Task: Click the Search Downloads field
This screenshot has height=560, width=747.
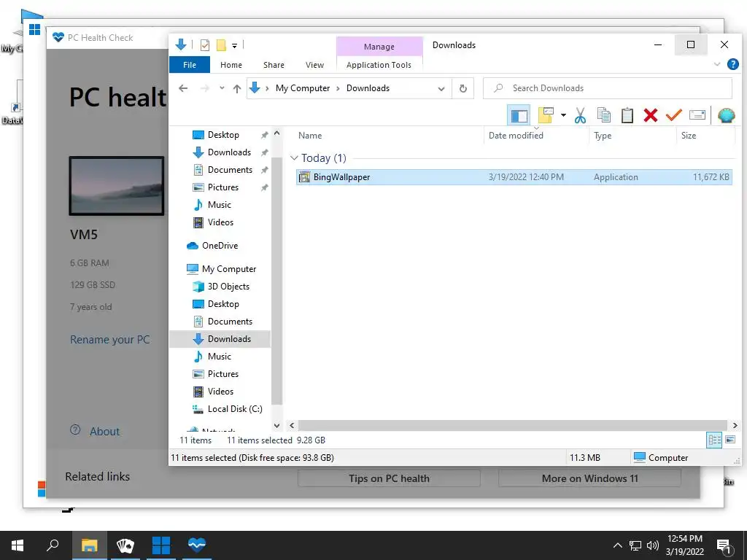Action: 608,88
